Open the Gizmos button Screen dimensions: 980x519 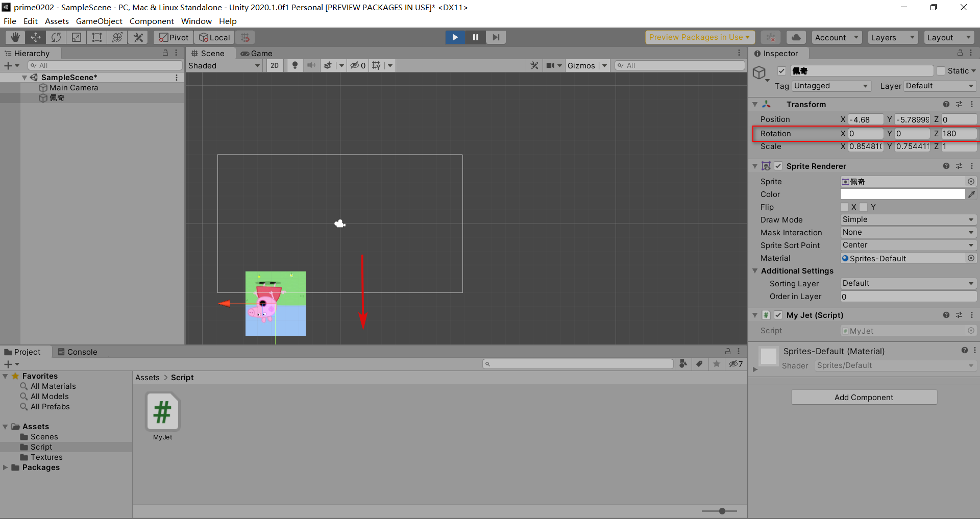click(581, 65)
